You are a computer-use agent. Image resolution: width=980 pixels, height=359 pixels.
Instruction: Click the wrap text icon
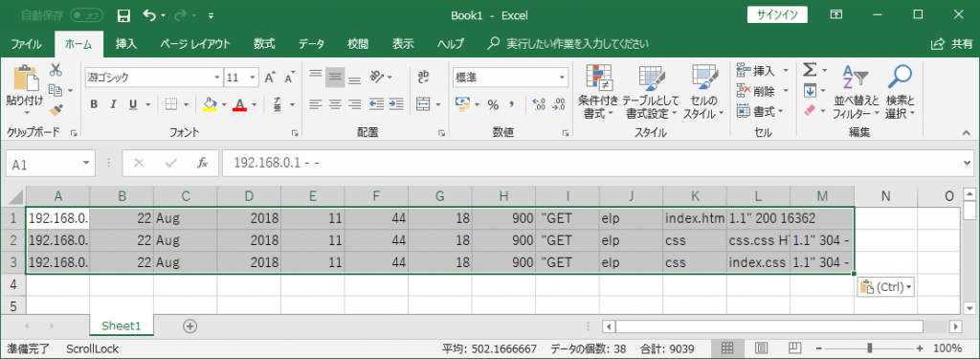click(x=424, y=78)
